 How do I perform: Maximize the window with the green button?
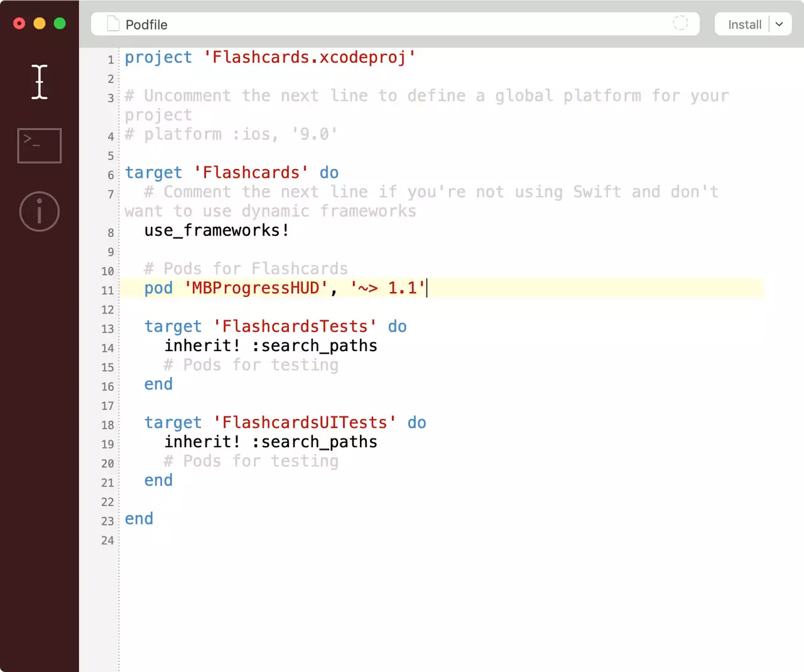pyautogui.click(x=60, y=23)
